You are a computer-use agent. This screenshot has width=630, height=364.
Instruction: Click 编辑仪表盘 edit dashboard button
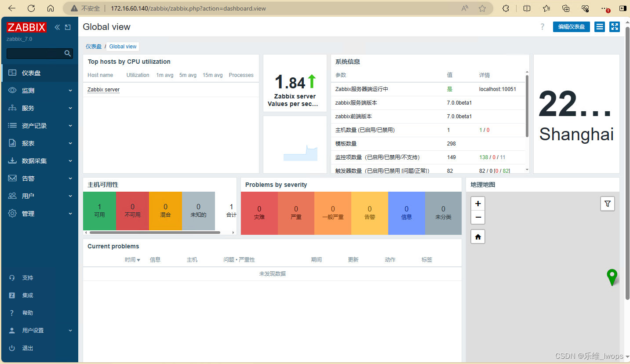coord(572,27)
